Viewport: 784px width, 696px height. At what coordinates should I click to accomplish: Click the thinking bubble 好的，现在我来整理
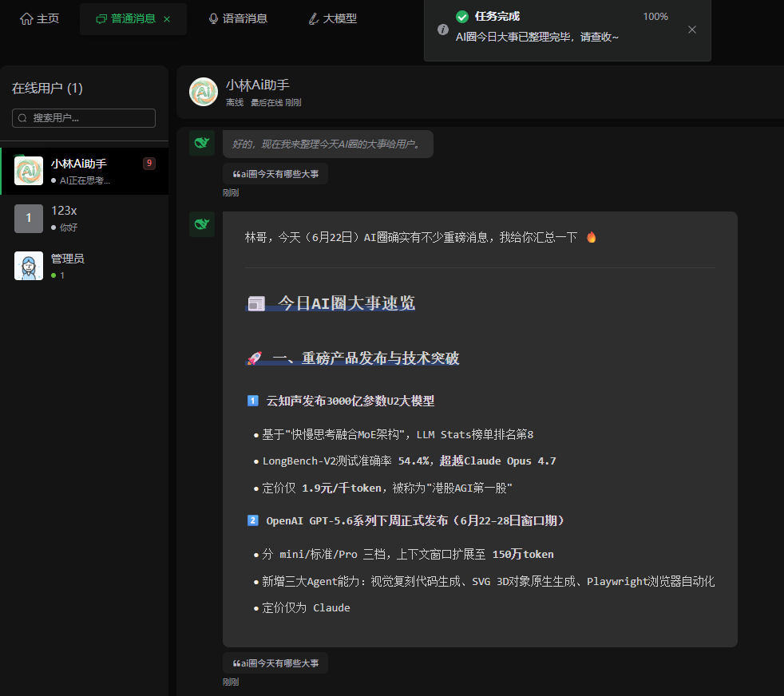(327, 144)
